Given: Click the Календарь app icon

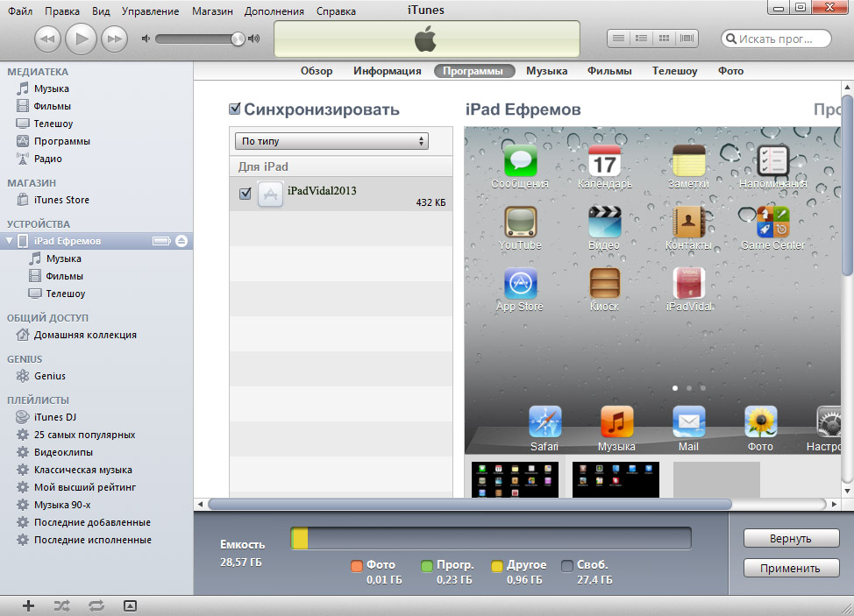Looking at the screenshot, I should 605,160.
